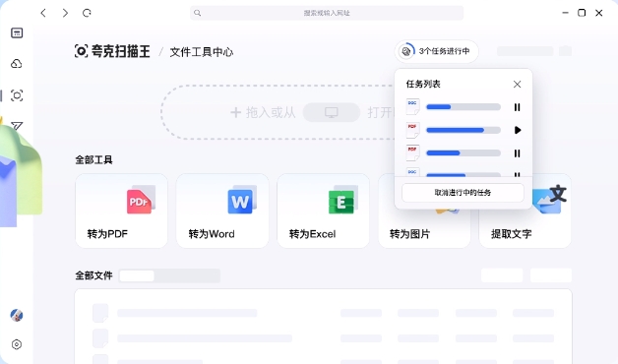Screen dimensions: 618x364
Task: Go to 文件工具中心 breadcrumb
Action: pyautogui.click(x=202, y=52)
